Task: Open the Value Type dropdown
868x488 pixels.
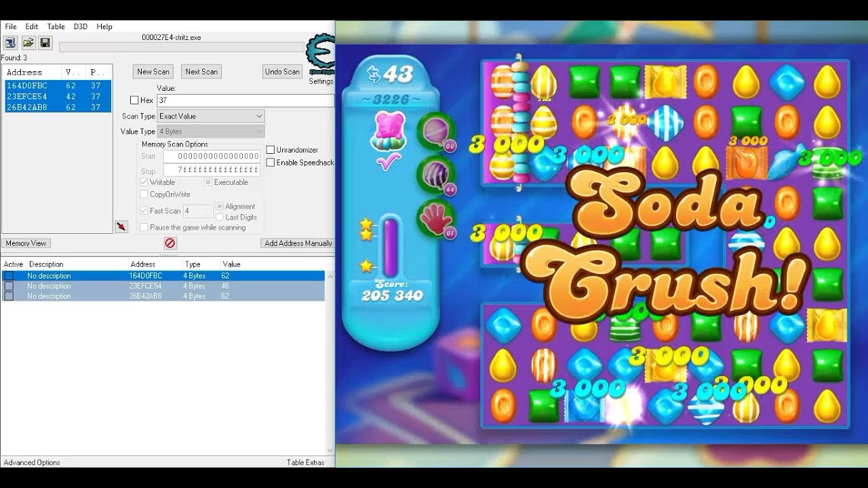Action: click(211, 131)
